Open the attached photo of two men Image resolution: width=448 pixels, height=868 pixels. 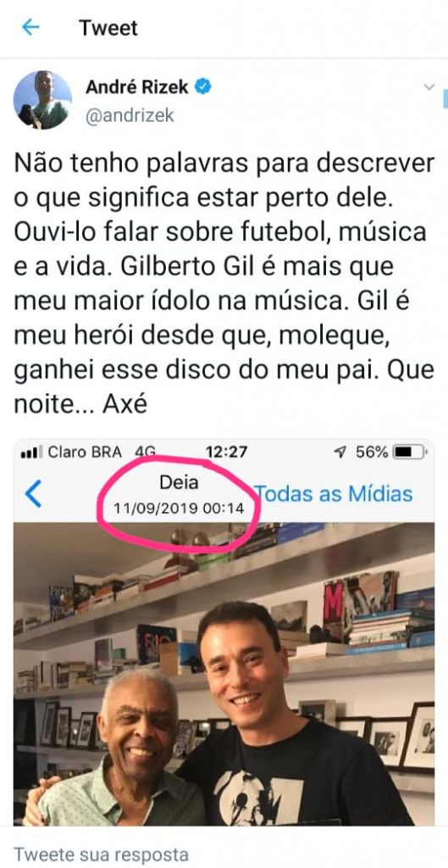pyautogui.click(x=224, y=674)
